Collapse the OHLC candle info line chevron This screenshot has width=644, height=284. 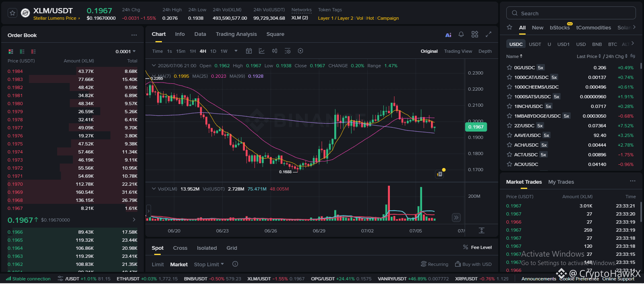point(153,65)
